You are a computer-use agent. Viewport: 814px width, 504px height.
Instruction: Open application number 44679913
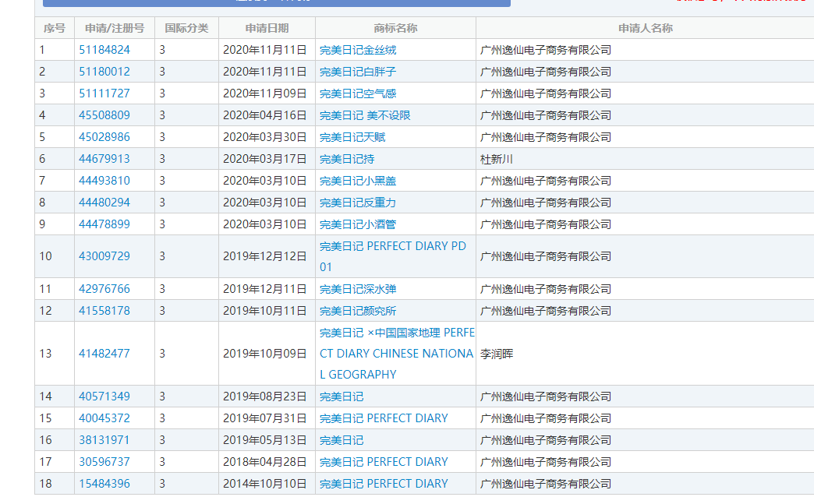104,159
